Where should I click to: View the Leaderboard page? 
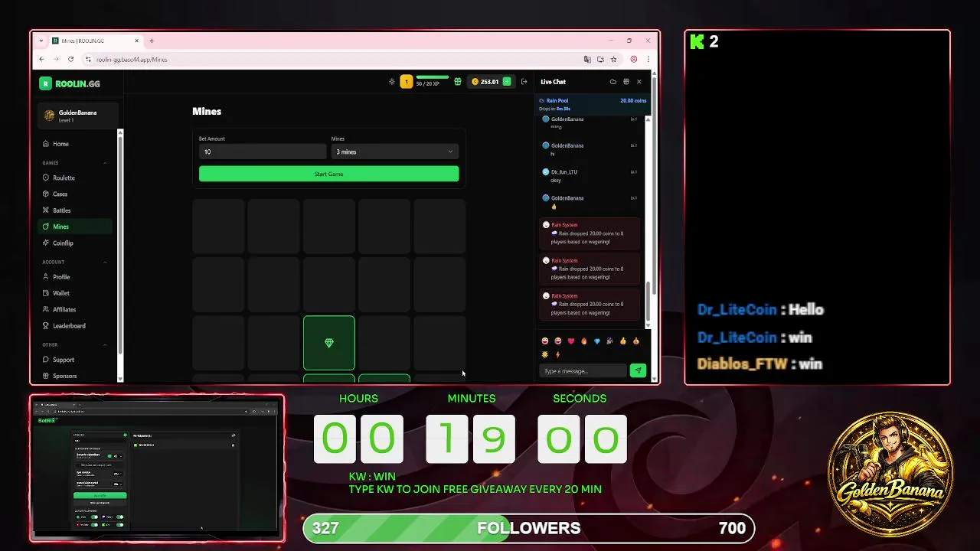pyautogui.click(x=75, y=326)
